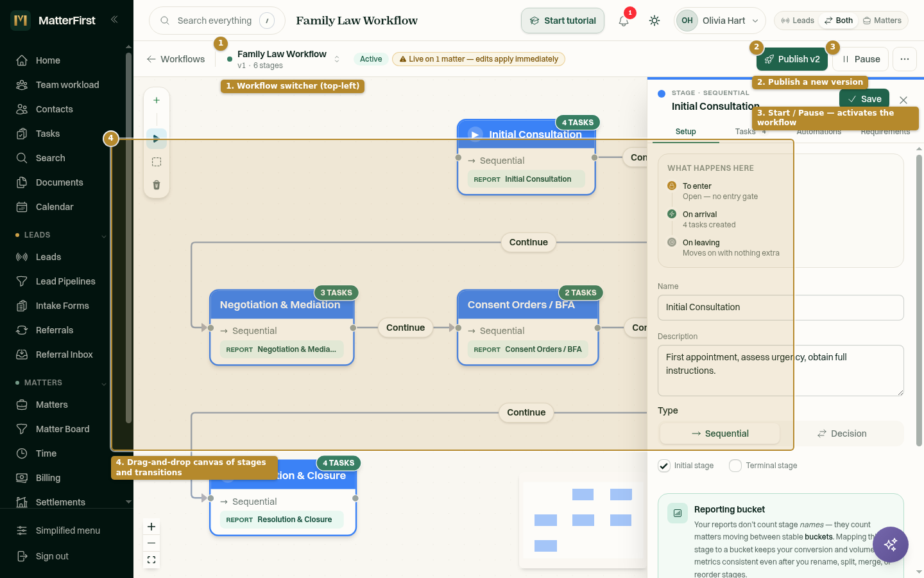Click the trash delete icon on canvas toolbar
This screenshot has width=924, height=578.
pos(157,185)
